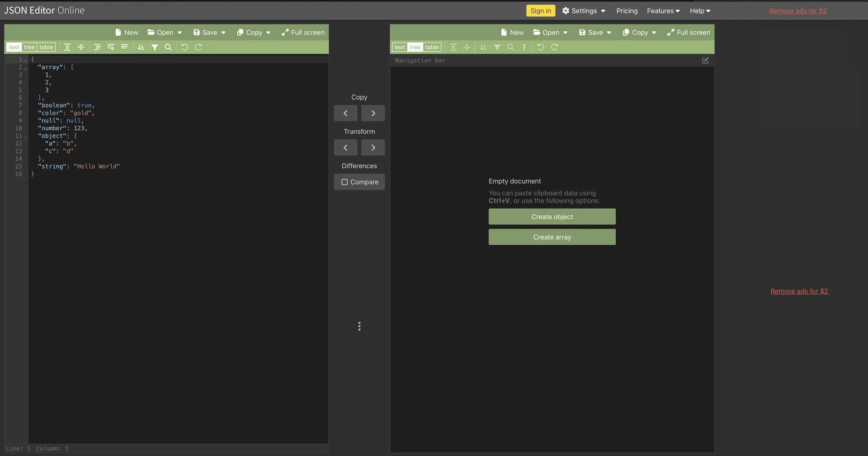This screenshot has height=456, width=868.
Task: Open the Help menu
Action: 699,10
